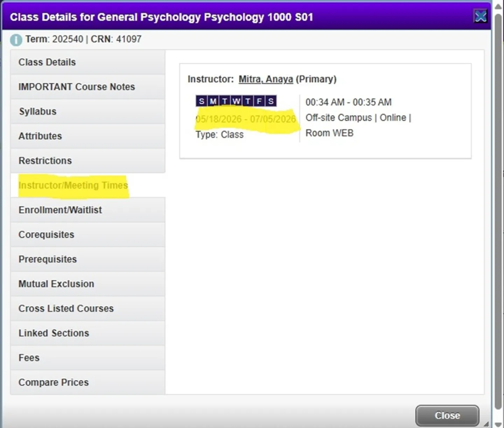Click the scrollbar up arrow

[x=497, y=6]
